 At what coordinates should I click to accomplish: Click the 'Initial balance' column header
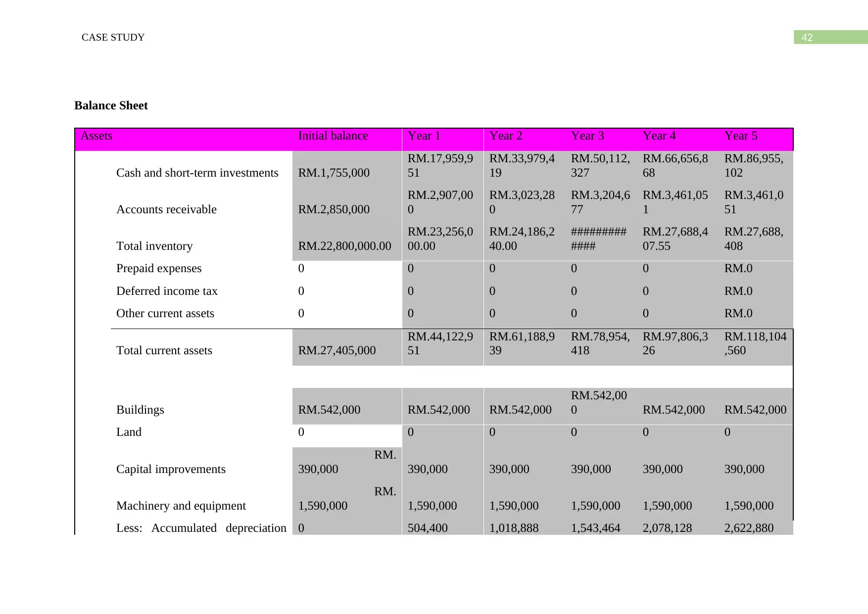[333, 136]
